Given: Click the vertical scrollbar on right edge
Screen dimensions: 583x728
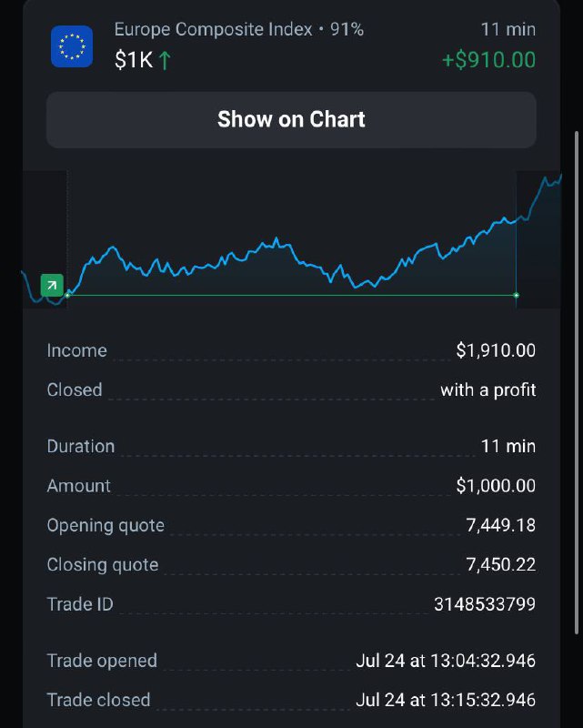Looking at the screenshot, I should pos(577,382).
